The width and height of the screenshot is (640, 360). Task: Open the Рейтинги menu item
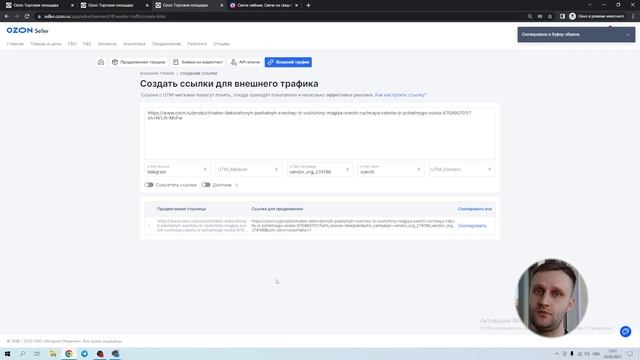[x=197, y=44]
